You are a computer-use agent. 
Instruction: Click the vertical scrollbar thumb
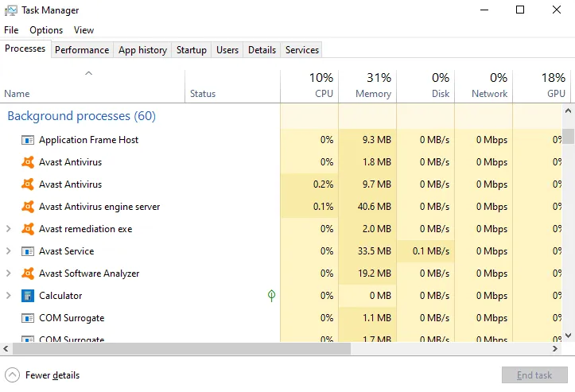[568, 136]
